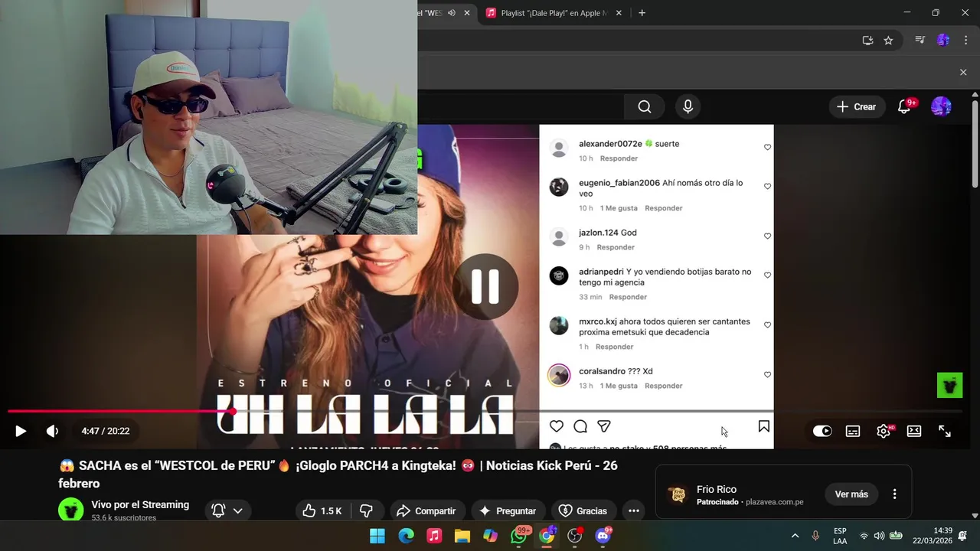Open File Explorer from the taskbar
This screenshot has height=551, width=980.
[462, 536]
